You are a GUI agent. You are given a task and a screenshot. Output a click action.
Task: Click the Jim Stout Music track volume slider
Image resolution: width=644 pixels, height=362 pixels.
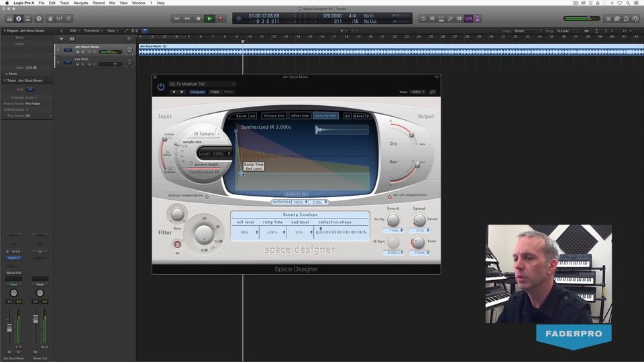[x=111, y=52]
